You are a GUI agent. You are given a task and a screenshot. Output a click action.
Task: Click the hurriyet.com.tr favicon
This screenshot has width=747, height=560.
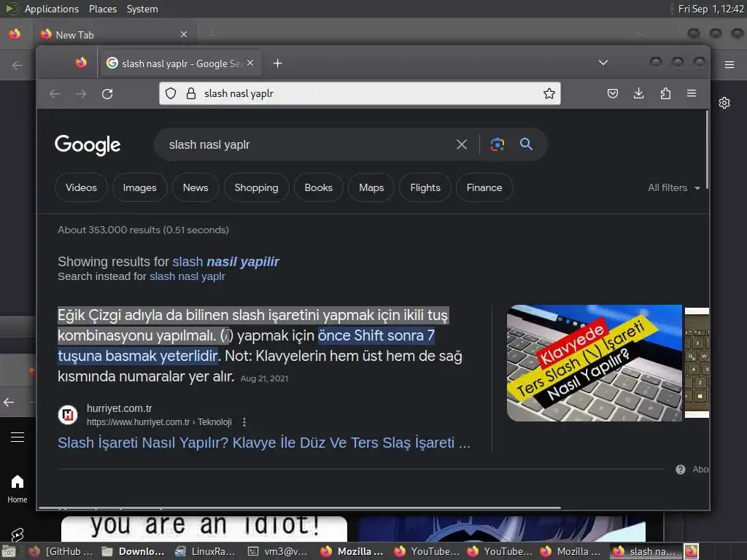pyautogui.click(x=68, y=415)
